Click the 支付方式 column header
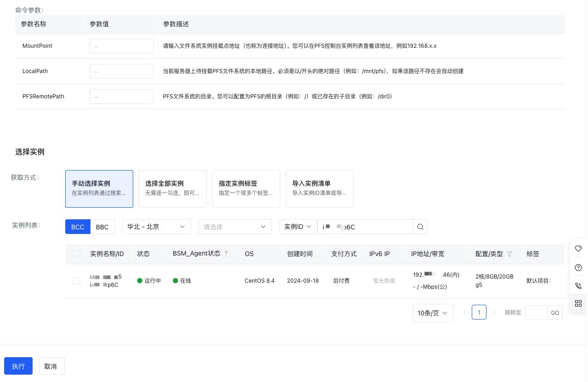The width and height of the screenshot is (588, 382). 344,254
